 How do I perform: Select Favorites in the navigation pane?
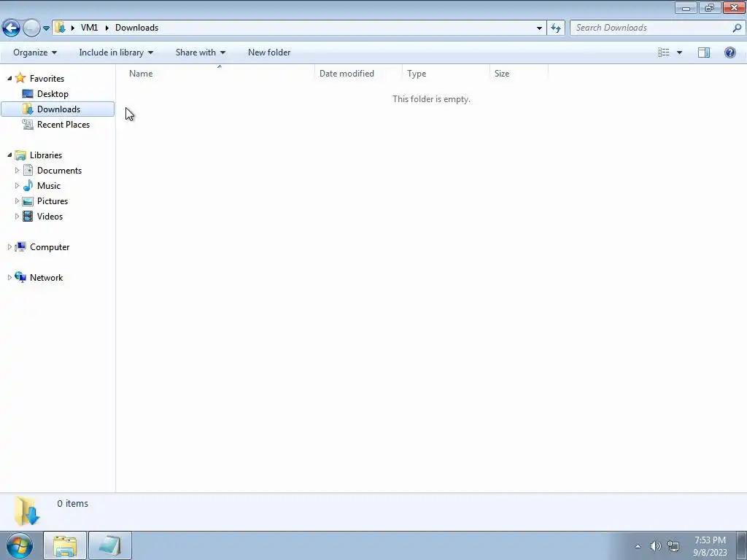pos(47,79)
